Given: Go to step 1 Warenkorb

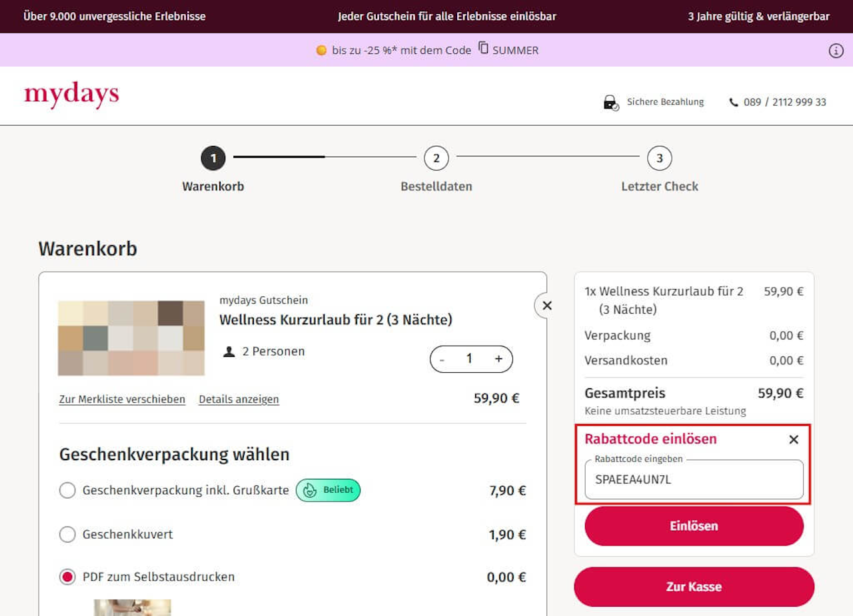Looking at the screenshot, I should click(x=213, y=158).
